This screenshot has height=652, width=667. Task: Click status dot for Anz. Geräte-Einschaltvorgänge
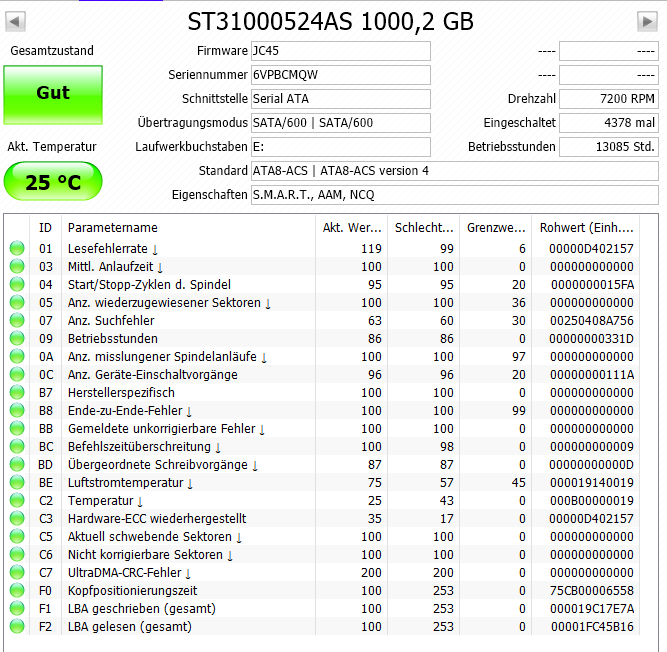(x=17, y=374)
